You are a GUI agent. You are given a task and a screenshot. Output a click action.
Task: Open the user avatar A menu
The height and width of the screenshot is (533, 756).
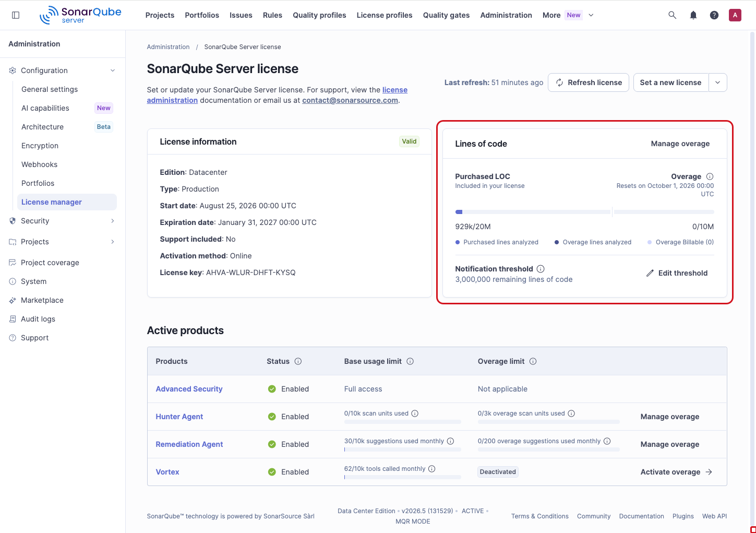pyautogui.click(x=735, y=15)
